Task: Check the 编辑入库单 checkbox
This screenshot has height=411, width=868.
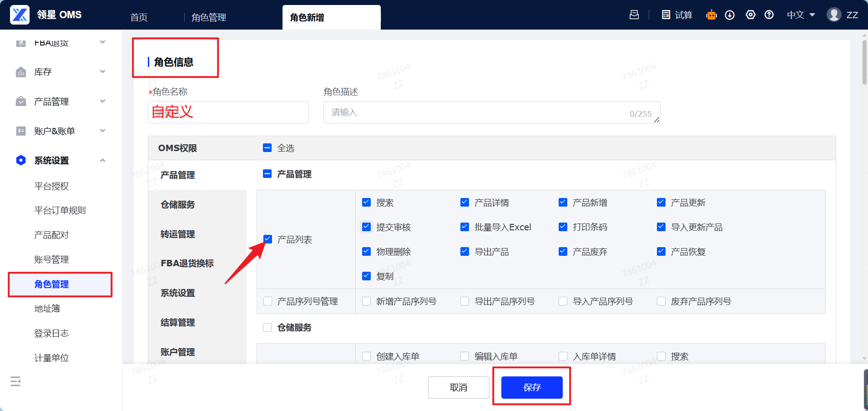Action: pos(464,356)
